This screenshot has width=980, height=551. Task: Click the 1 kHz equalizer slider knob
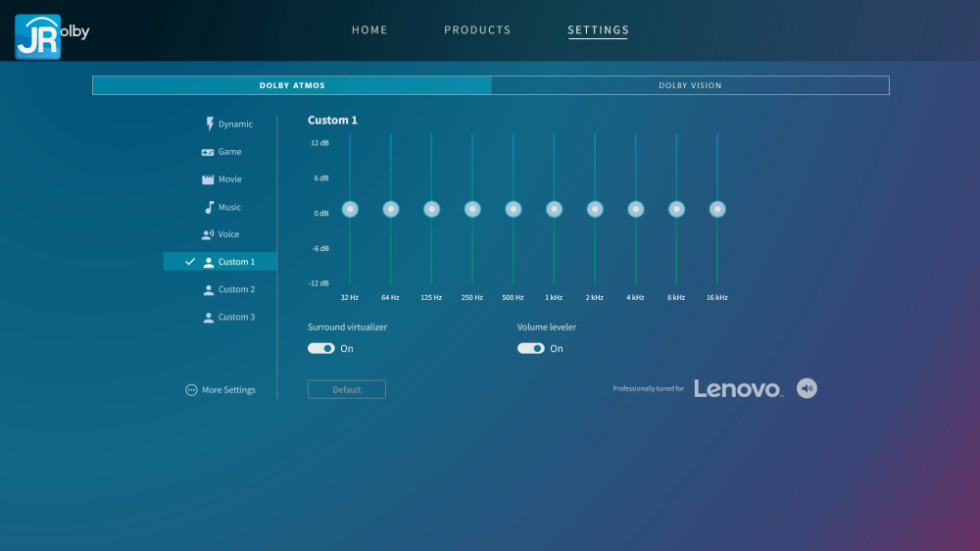pyautogui.click(x=554, y=209)
